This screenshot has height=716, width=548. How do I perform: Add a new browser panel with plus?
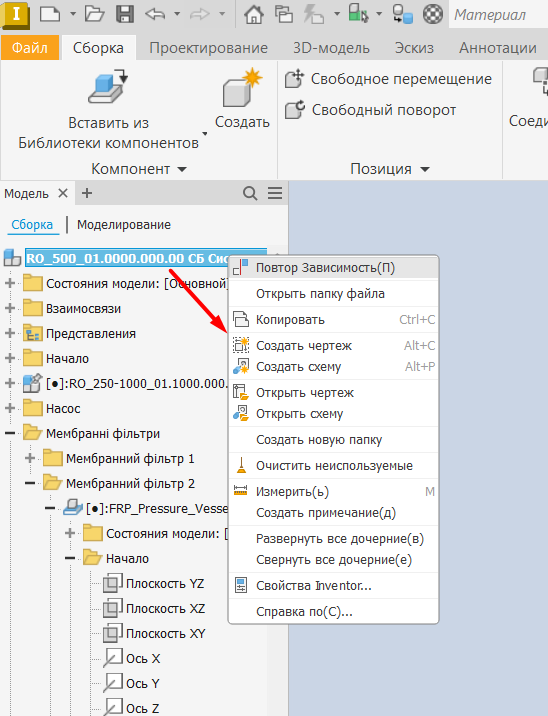tap(87, 193)
